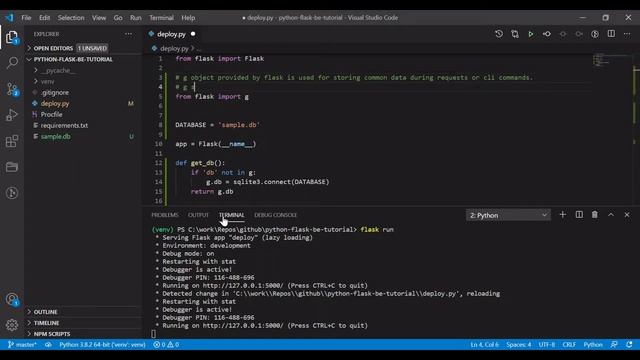Open requirements.txt in the file explorer
The height and width of the screenshot is (360, 640).
pyautogui.click(x=64, y=125)
